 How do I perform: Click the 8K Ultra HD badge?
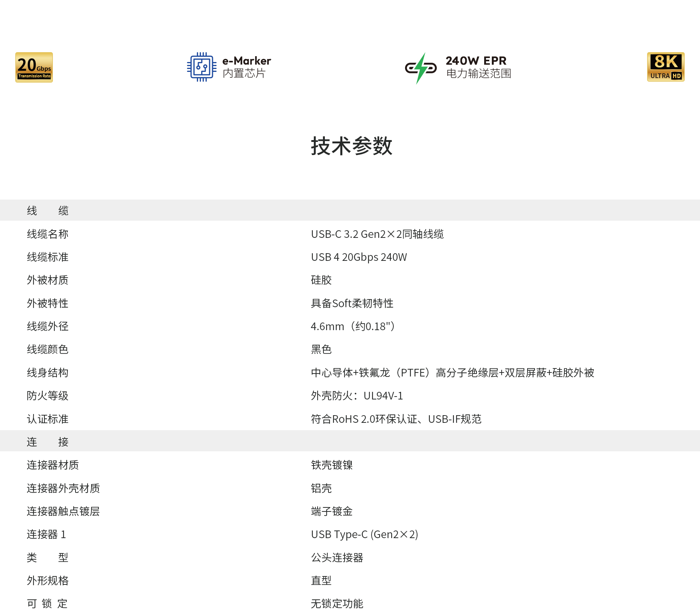666,67
